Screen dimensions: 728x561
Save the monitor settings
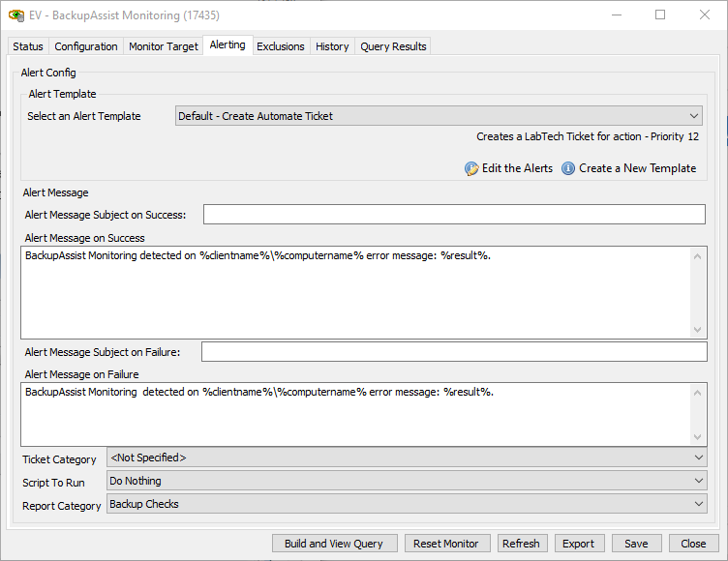[x=636, y=544]
